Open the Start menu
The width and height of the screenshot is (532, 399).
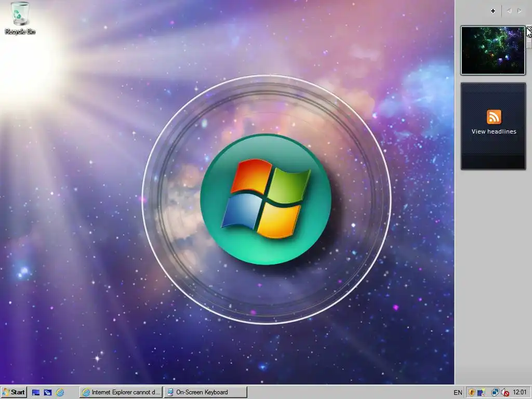pos(14,392)
